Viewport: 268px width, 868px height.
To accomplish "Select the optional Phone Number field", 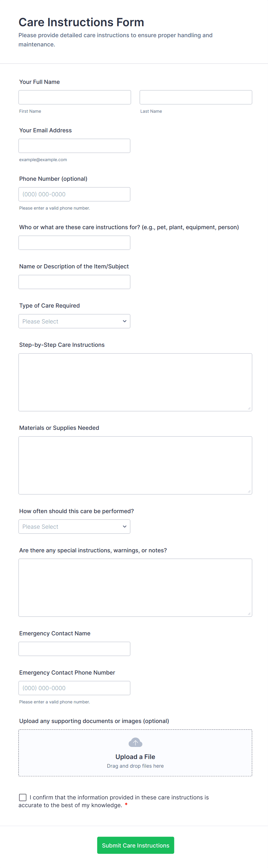I will click(x=74, y=194).
